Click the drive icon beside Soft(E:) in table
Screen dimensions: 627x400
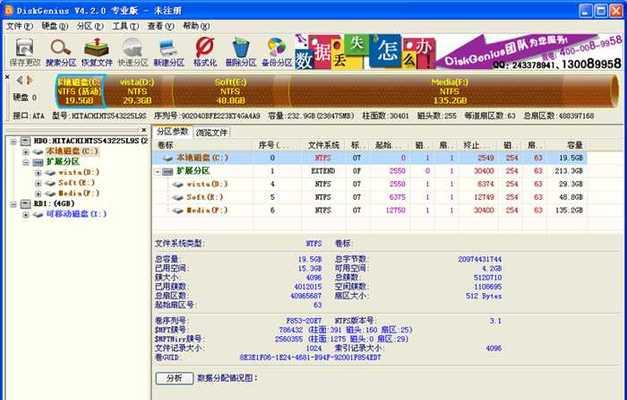(178, 198)
